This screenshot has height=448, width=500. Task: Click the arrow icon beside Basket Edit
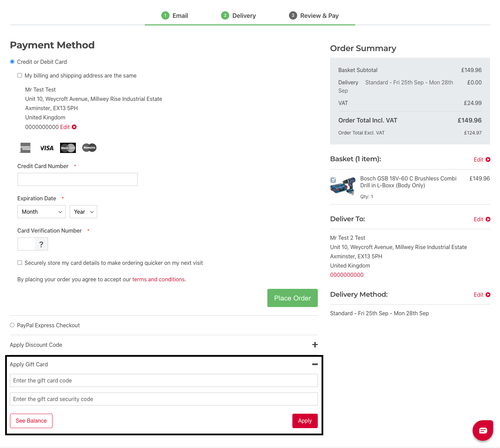[488, 160]
